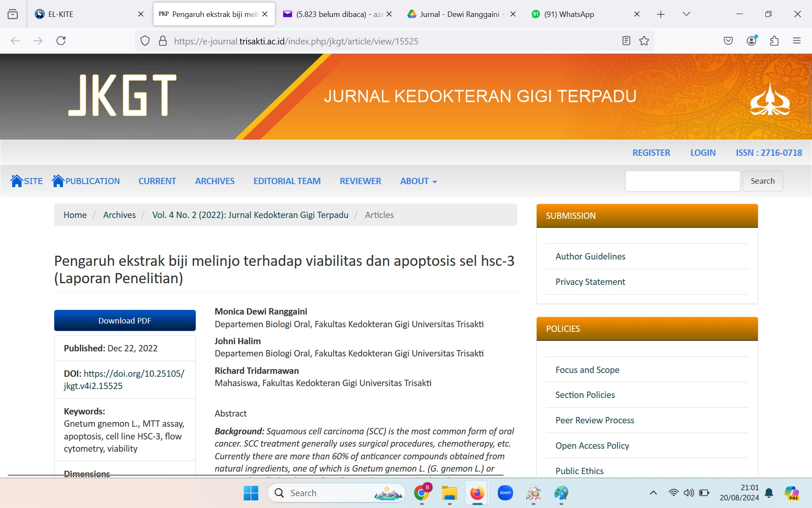Go to Archives breadcrumb

click(x=120, y=215)
